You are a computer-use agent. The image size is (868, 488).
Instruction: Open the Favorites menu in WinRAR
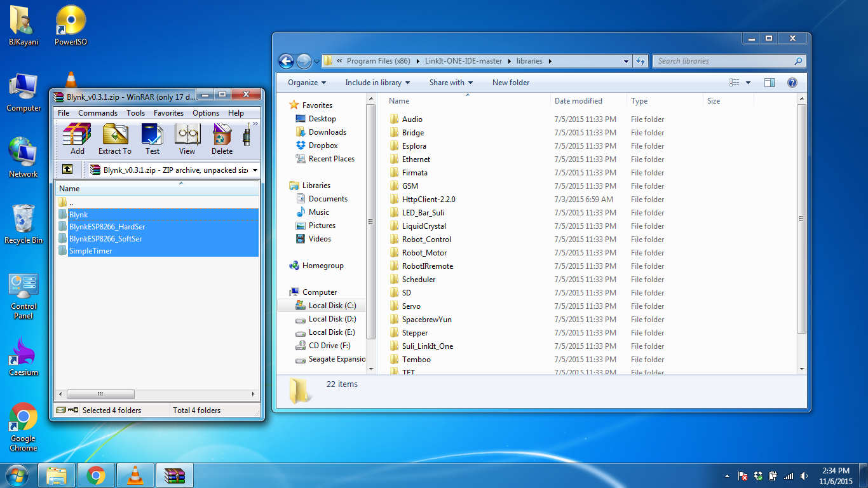click(x=168, y=113)
